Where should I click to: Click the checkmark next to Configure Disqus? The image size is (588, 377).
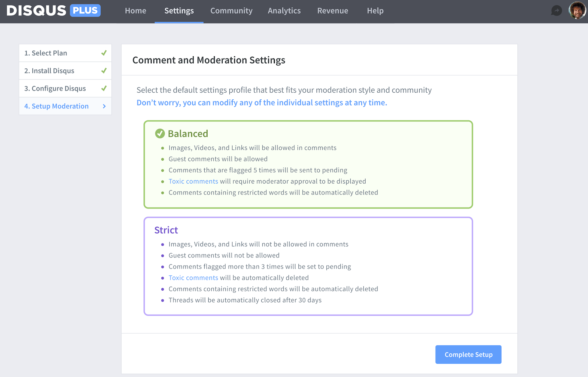(104, 88)
